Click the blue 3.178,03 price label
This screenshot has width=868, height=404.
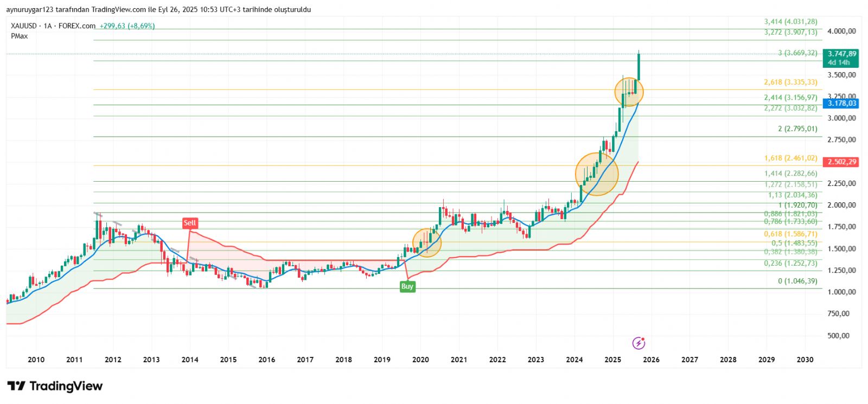tap(841, 103)
